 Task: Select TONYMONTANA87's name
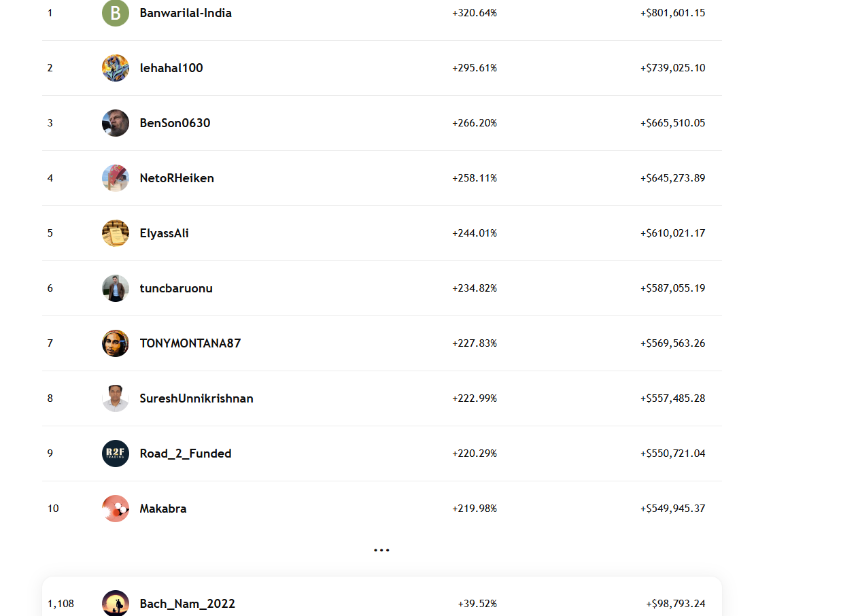coord(190,343)
